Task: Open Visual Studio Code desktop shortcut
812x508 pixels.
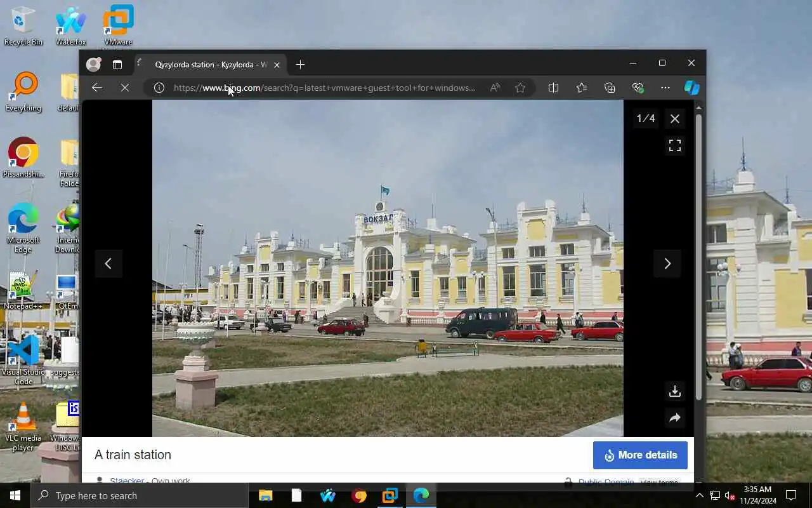Action: pos(23,361)
